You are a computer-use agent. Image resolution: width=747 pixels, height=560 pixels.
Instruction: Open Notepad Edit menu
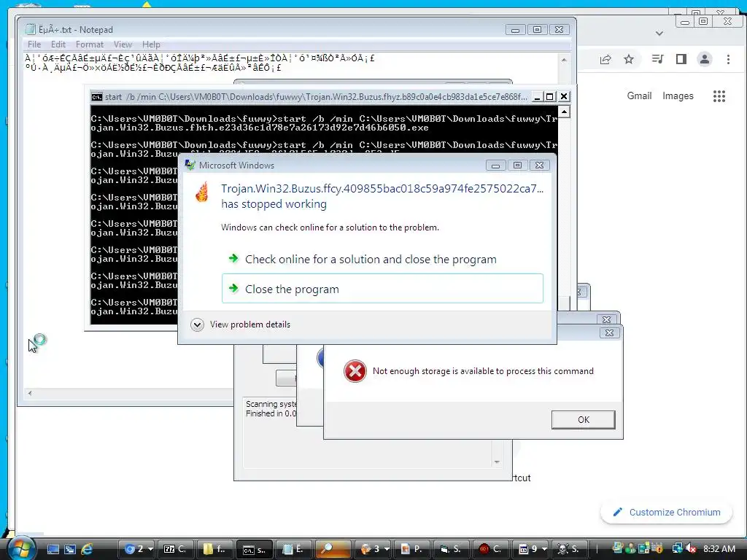tap(58, 44)
